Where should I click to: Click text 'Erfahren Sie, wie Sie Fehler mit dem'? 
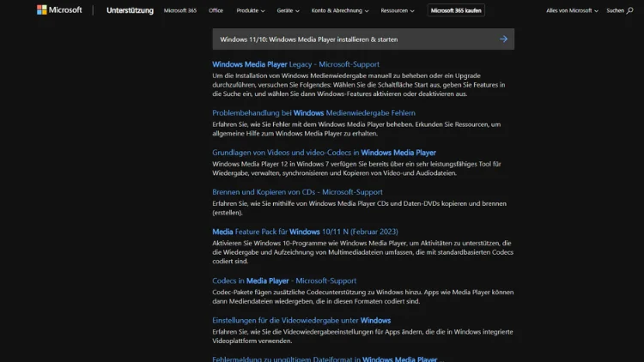[x=356, y=129]
